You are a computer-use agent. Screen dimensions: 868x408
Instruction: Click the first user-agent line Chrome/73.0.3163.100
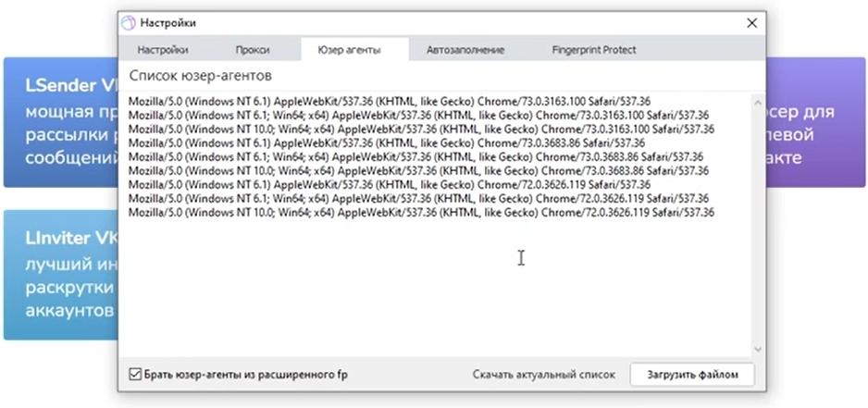pos(389,102)
